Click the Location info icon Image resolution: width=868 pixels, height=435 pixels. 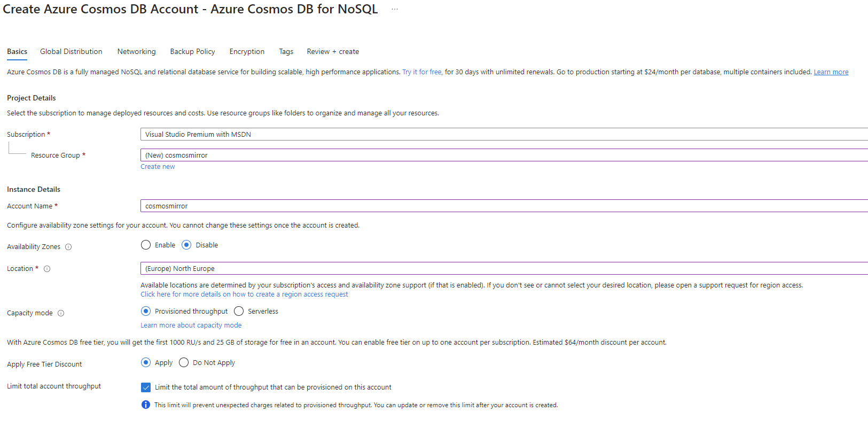pos(47,269)
